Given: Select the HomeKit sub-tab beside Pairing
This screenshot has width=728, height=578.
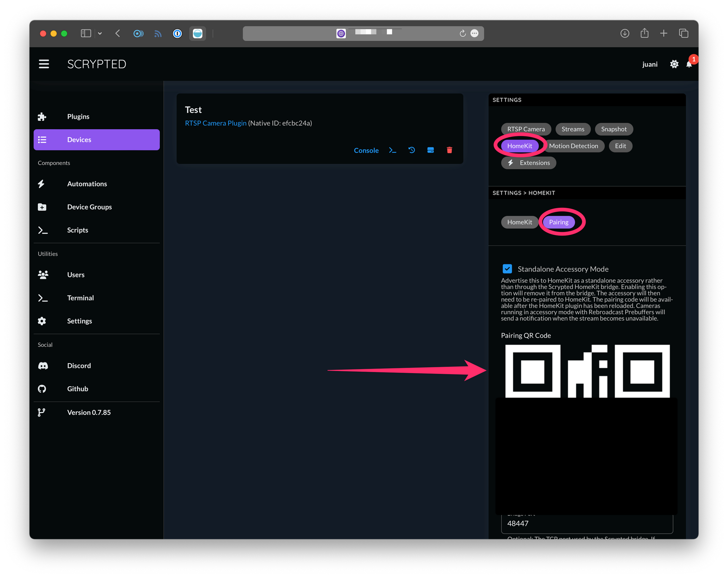Looking at the screenshot, I should click(x=519, y=222).
